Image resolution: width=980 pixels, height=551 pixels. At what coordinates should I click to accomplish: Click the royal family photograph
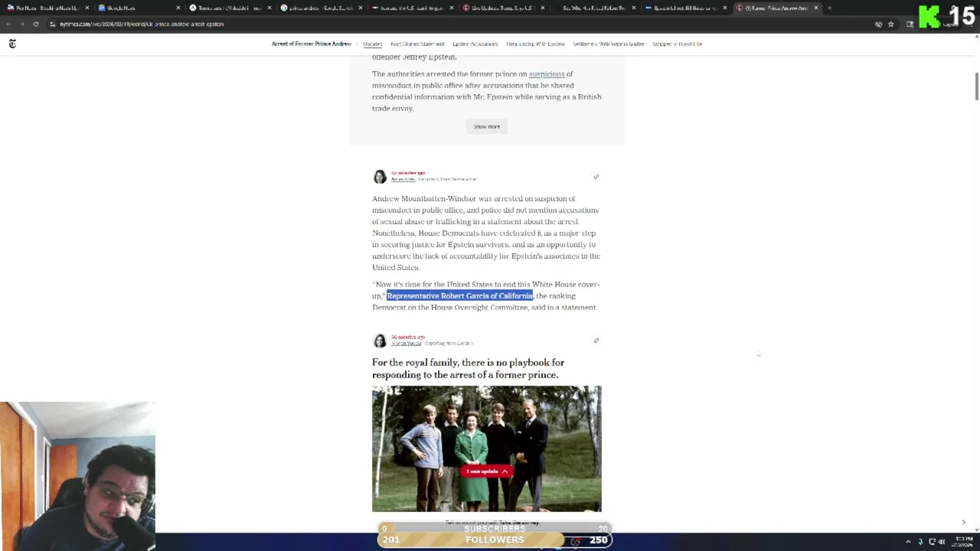tap(487, 448)
